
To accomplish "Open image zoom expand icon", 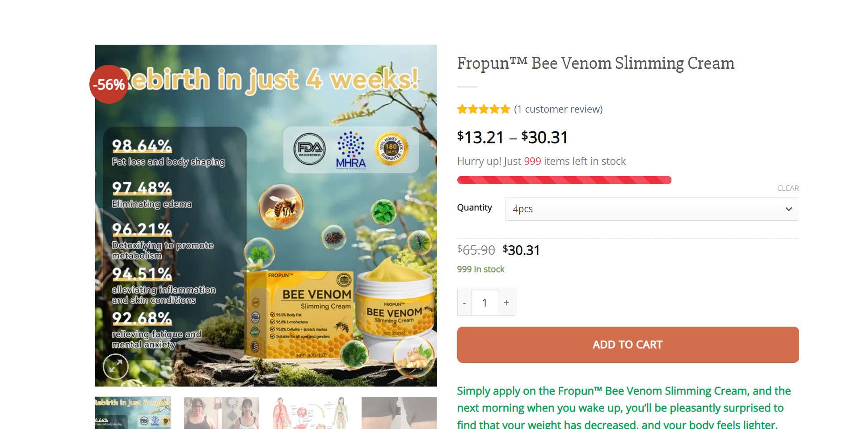I will [116, 366].
